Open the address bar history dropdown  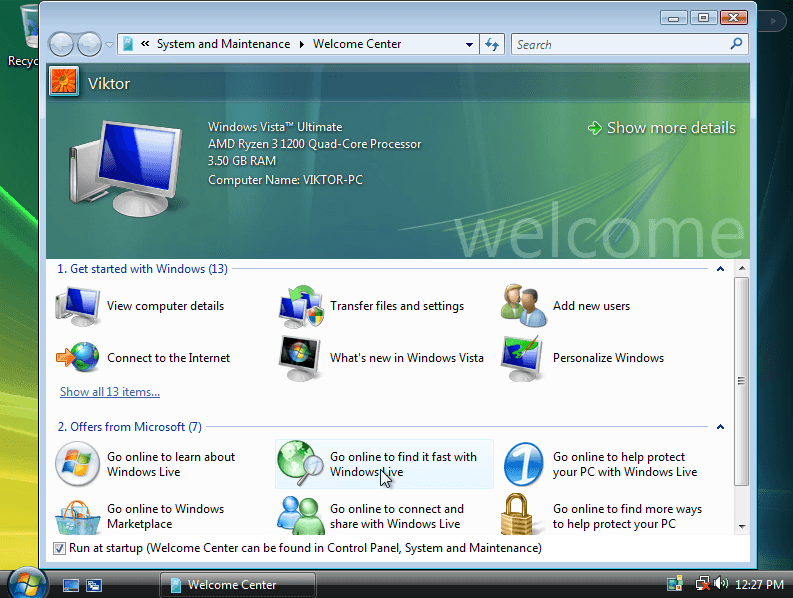point(470,45)
